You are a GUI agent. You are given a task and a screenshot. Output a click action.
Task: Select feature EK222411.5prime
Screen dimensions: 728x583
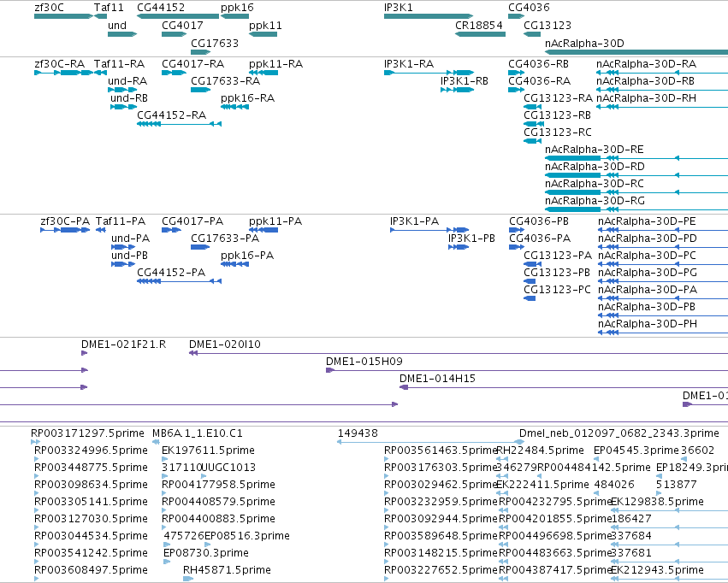502,493
